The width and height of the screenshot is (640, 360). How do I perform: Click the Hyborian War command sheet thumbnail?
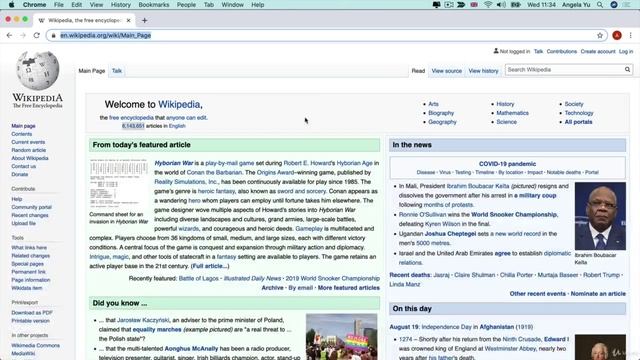point(119,184)
